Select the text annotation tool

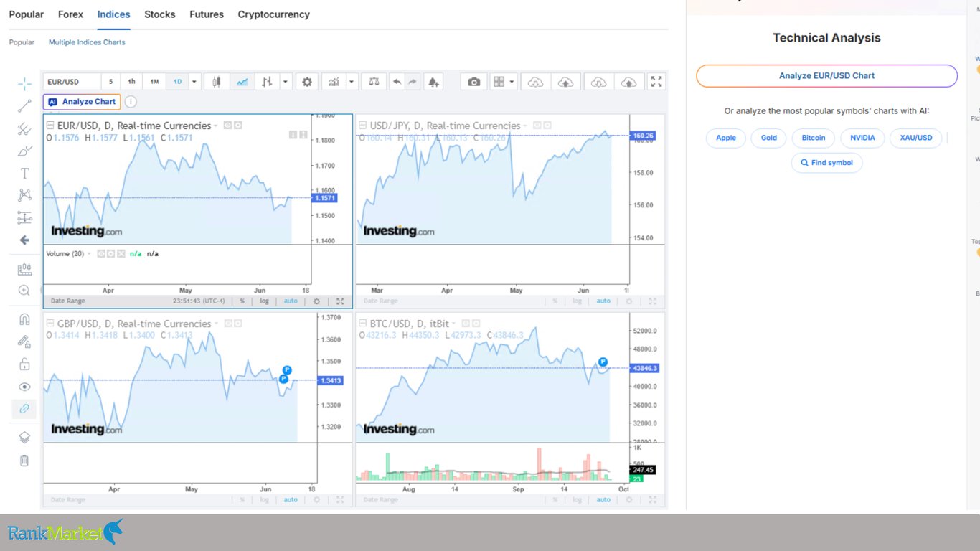pos(24,174)
